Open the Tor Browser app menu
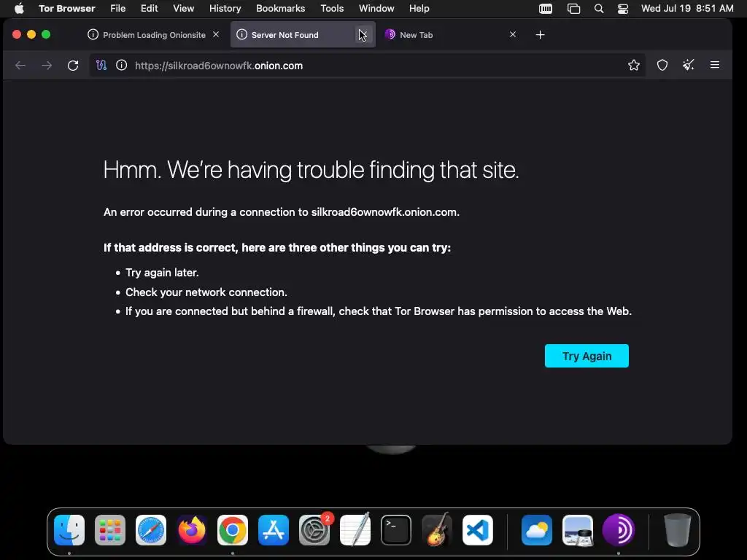This screenshot has width=747, height=560. (66, 8)
